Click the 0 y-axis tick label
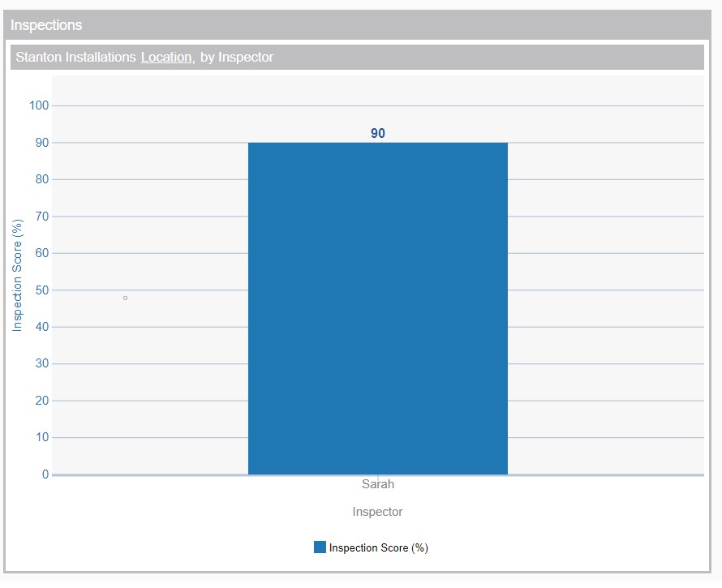The height and width of the screenshot is (588, 722). pyautogui.click(x=45, y=474)
